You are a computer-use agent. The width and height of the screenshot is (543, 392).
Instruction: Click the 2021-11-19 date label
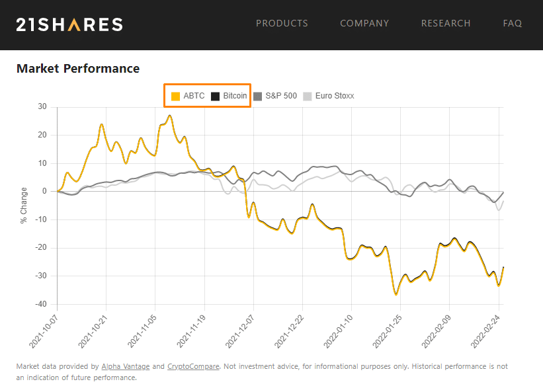(191, 331)
